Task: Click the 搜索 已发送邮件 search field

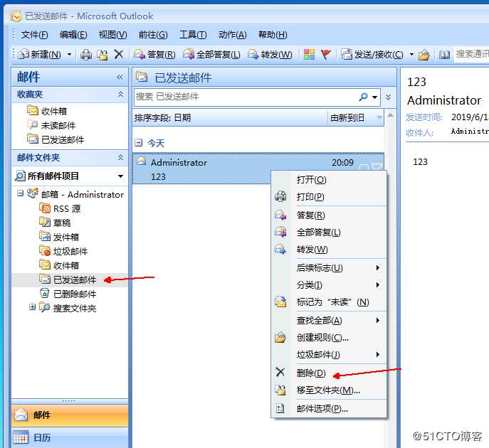Action: (246, 97)
